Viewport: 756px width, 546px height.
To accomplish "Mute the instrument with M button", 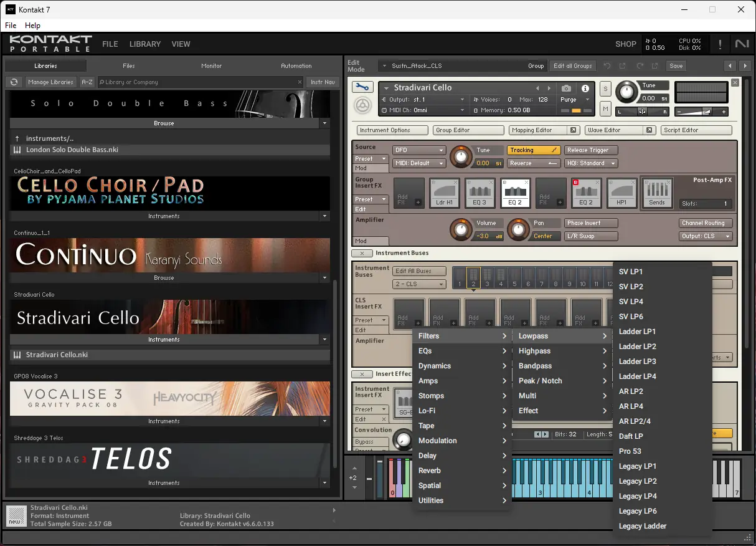I will [605, 109].
